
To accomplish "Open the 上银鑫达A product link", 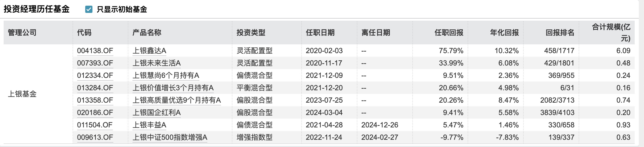I will (x=149, y=51).
